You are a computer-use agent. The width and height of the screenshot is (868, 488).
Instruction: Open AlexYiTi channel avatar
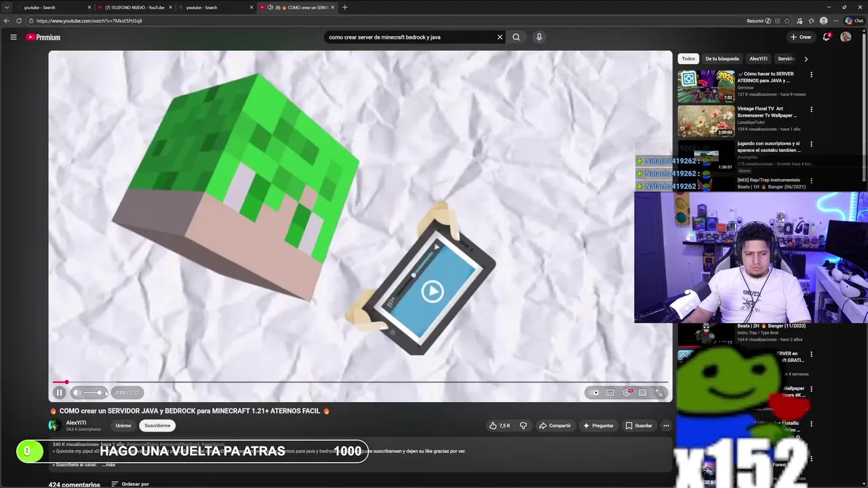pos(54,426)
